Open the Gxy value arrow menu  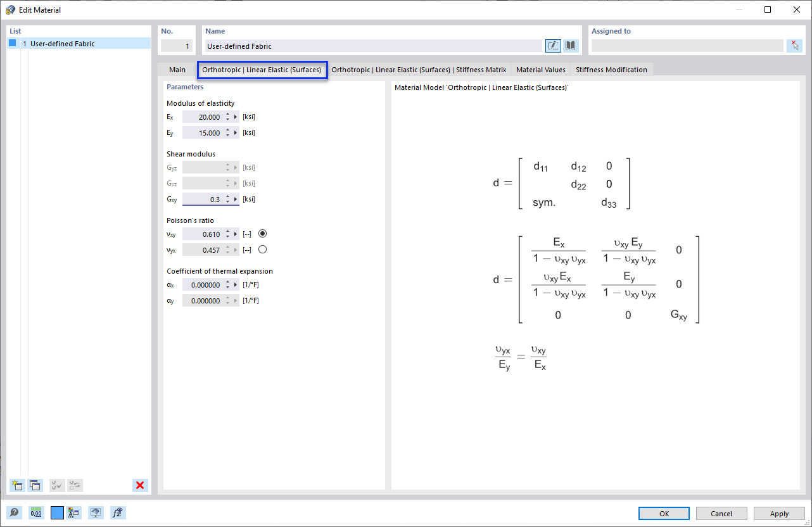click(x=236, y=200)
